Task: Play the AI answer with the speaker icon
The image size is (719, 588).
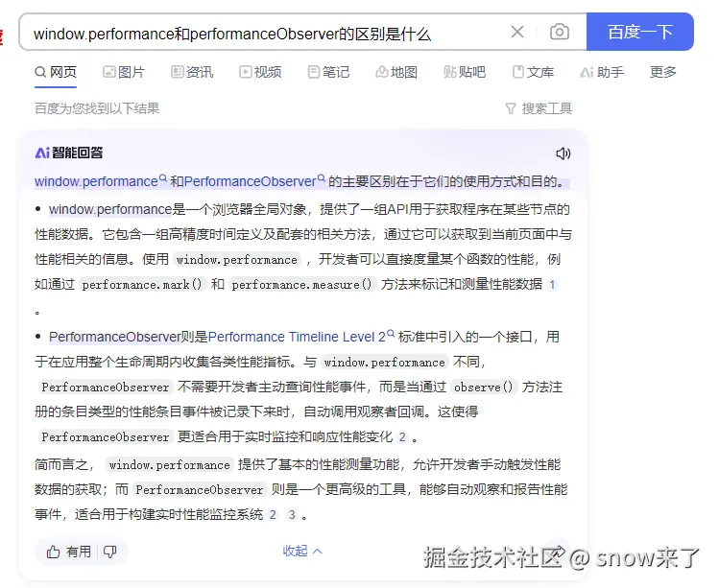Action: pyautogui.click(x=563, y=153)
